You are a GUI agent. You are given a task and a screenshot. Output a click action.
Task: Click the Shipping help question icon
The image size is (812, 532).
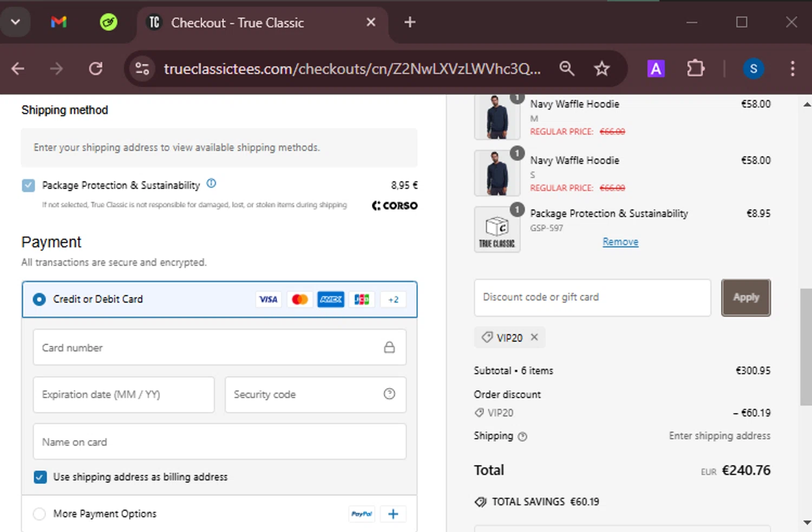[522, 437]
